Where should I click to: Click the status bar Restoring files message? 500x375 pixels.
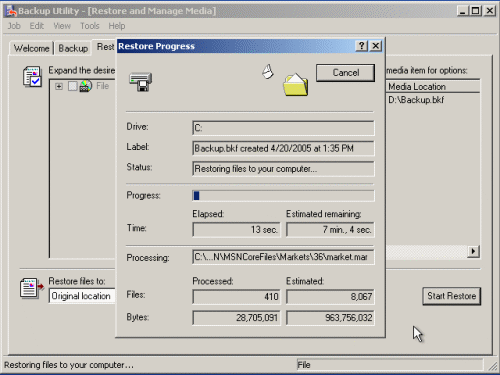click(69, 365)
